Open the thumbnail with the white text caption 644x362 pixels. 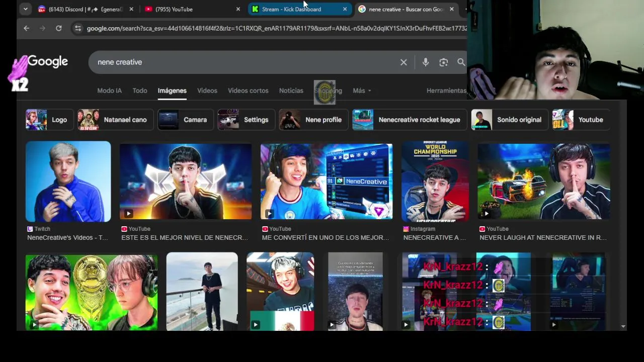(x=356, y=292)
